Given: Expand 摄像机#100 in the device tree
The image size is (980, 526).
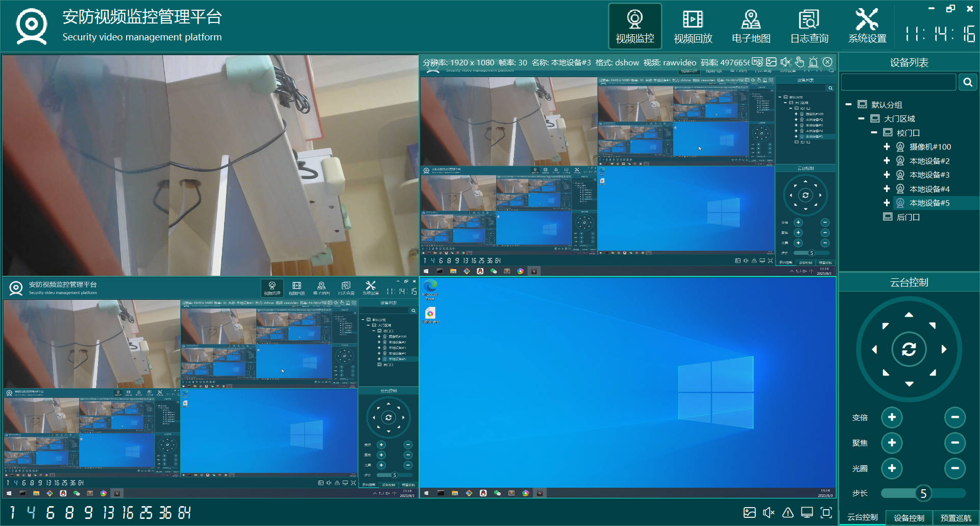Looking at the screenshot, I should pyautogui.click(x=887, y=147).
